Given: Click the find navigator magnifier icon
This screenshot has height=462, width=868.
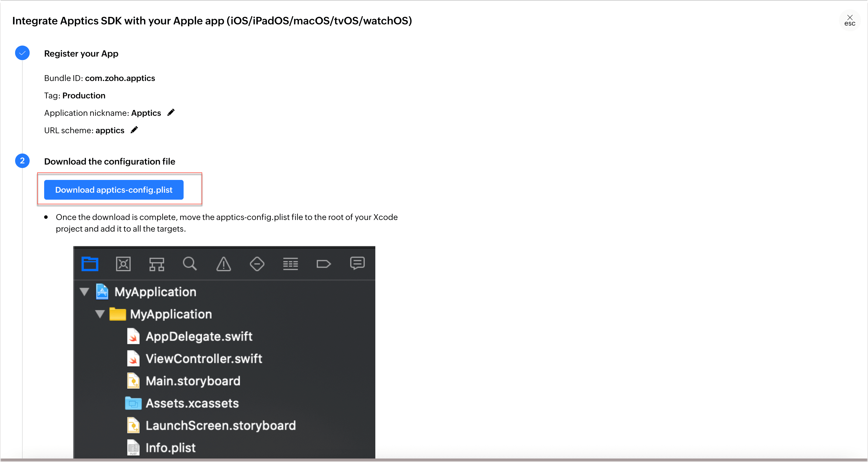Looking at the screenshot, I should [x=190, y=264].
